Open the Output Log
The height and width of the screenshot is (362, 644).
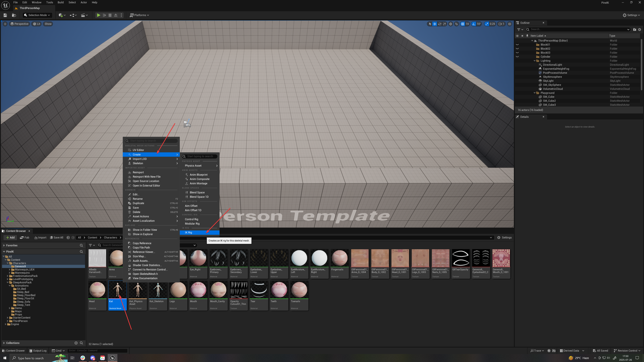(x=38, y=351)
